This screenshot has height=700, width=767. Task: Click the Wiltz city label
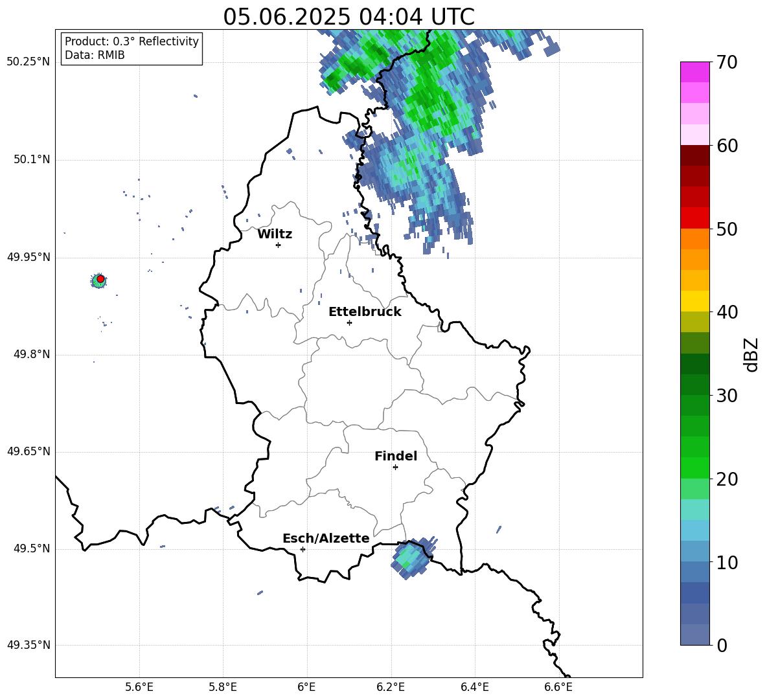point(275,234)
